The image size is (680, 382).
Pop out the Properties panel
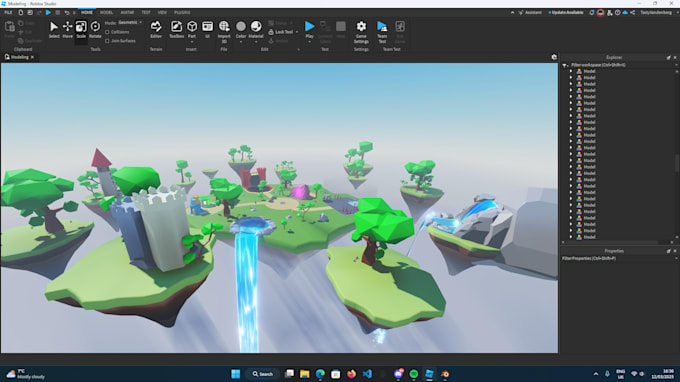coord(668,251)
